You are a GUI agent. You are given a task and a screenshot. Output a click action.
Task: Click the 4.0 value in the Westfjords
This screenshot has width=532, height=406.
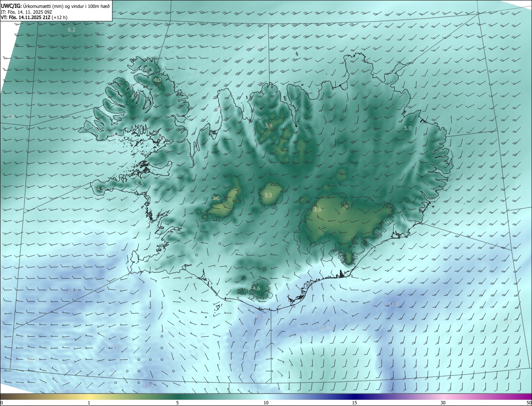pyautogui.click(x=158, y=80)
